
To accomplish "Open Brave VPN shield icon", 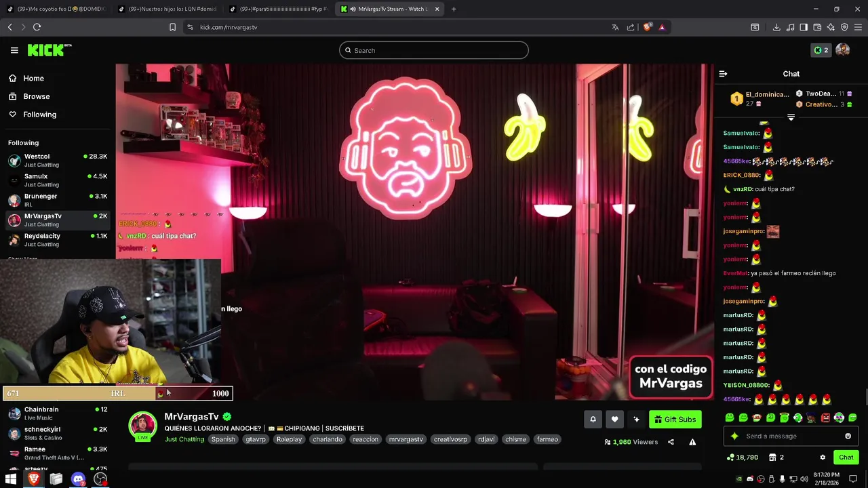I will tap(844, 27).
